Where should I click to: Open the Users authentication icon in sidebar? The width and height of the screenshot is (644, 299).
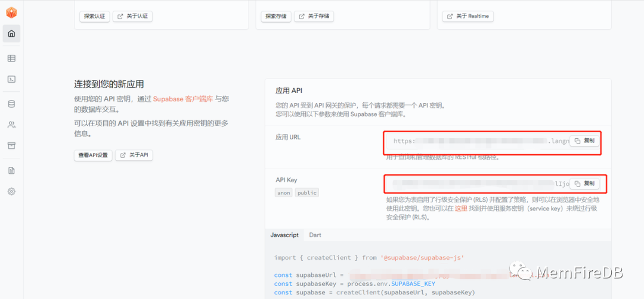tap(11, 125)
